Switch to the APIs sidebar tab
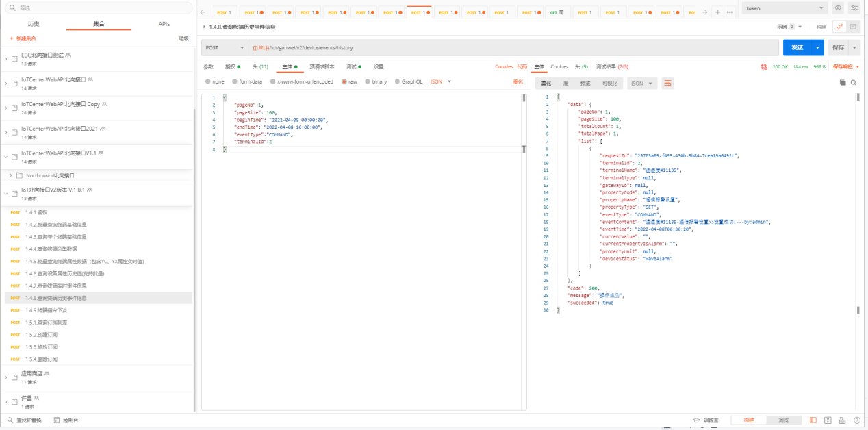 tap(164, 24)
